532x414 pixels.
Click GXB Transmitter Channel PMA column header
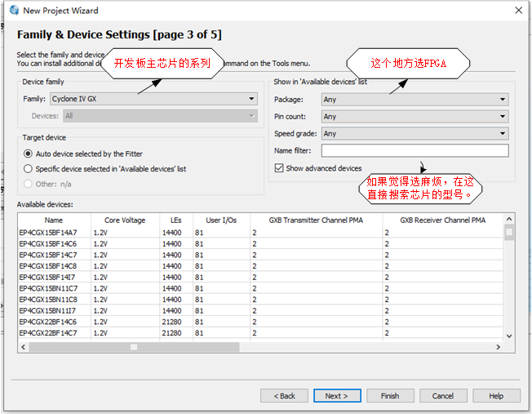(316, 220)
